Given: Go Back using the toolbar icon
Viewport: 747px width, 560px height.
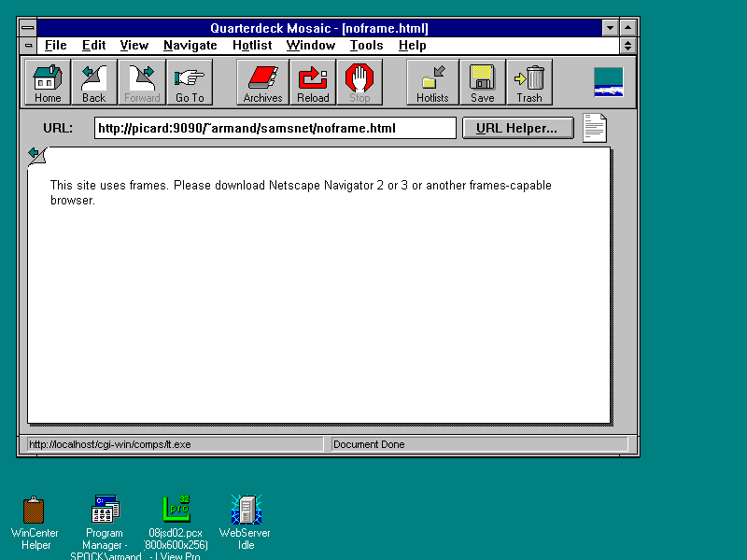Looking at the screenshot, I should [x=94, y=82].
